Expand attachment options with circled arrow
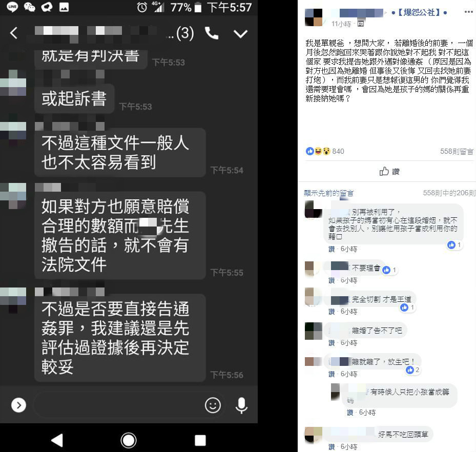 pos(18,405)
